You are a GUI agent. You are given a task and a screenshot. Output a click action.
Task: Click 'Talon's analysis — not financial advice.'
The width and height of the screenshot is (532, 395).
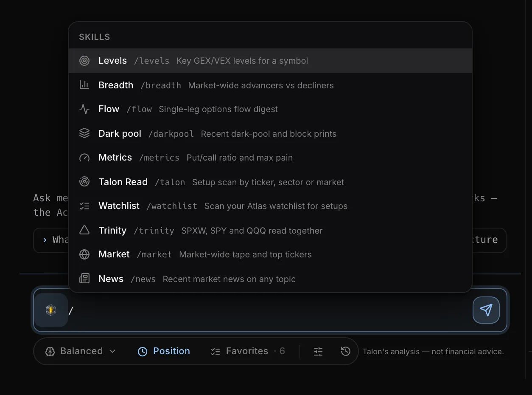point(433,352)
